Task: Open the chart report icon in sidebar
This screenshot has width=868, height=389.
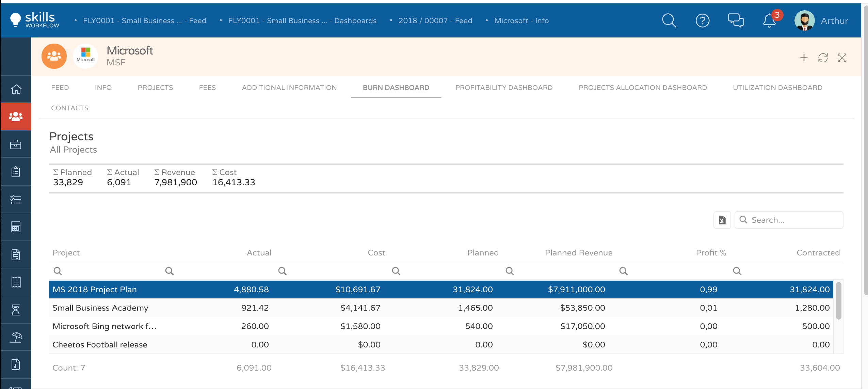Action: point(16,364)
